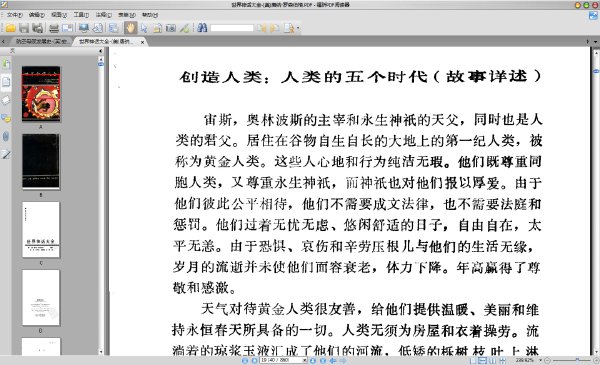Open the 视图 menu
Viewport: 600px width, 365px height.
59,15
